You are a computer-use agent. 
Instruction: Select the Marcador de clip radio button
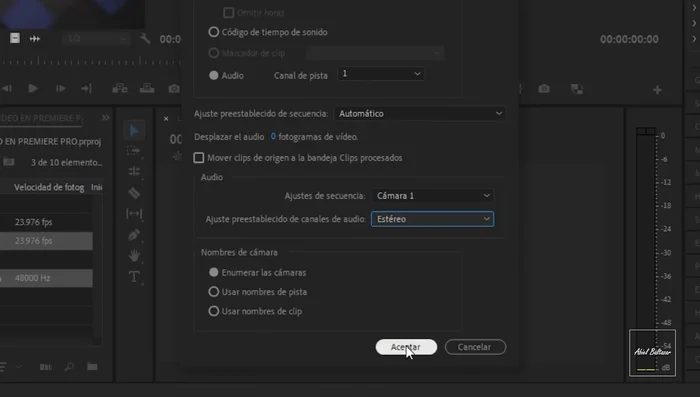(214, 53)
